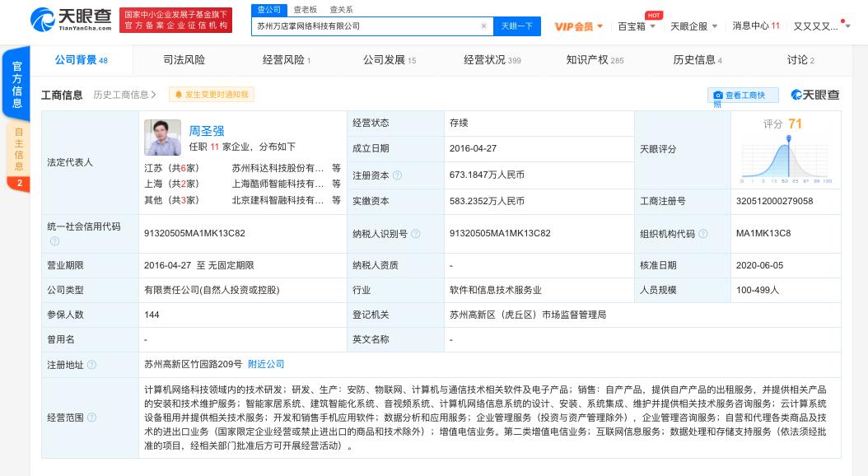The width and height of the screenshot is (868, 476).
Task: Switch to the 查老板 search tab
Action: pyautogui.click(x=306, y=10)
